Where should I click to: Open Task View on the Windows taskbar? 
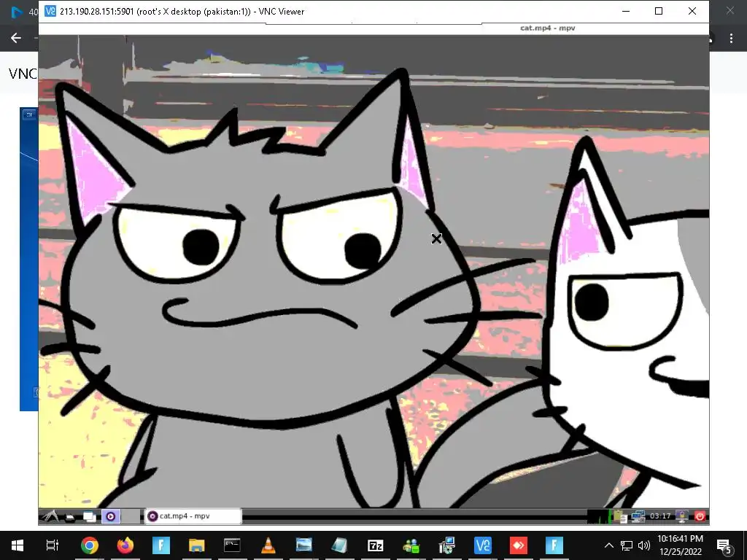[52, 545]
